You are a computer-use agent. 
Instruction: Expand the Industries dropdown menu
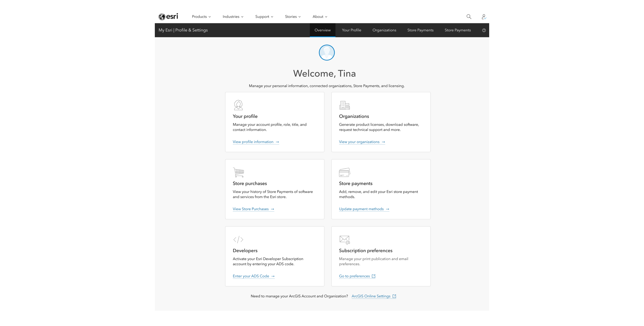click(233, 17)
